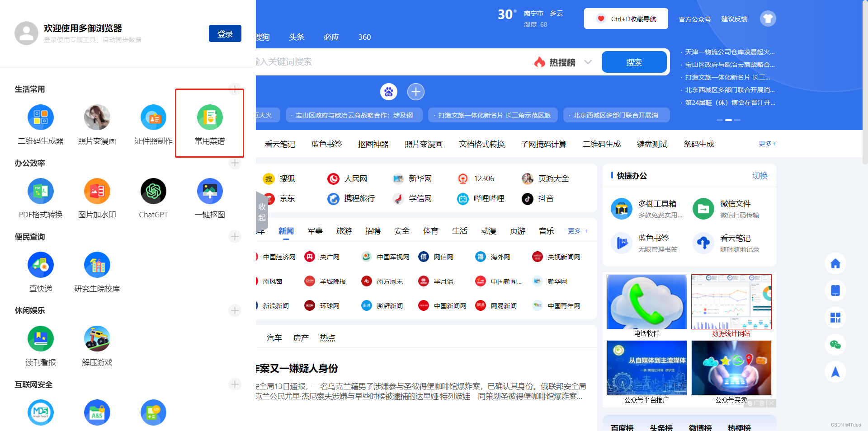Click the skin T-shirt icon
Screen dimensions: 868x431
click(x=768, y=19)
